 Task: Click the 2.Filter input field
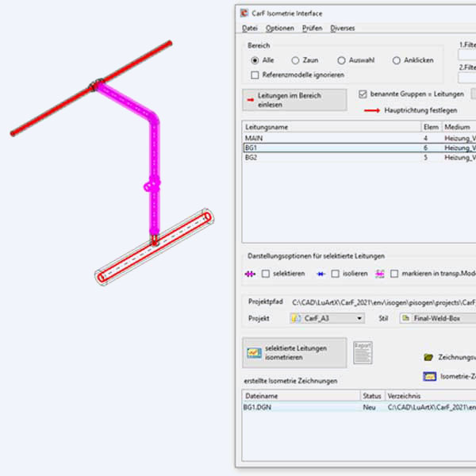coord(467,78)
